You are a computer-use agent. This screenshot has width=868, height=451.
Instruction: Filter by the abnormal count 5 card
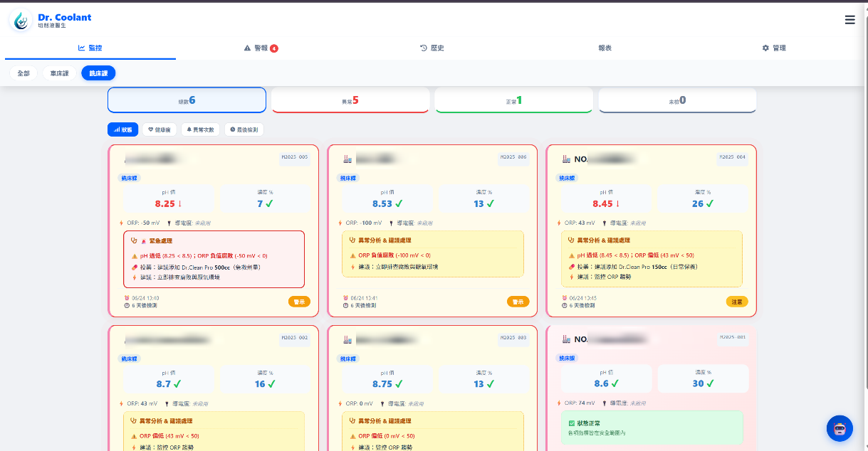point(350,100)
